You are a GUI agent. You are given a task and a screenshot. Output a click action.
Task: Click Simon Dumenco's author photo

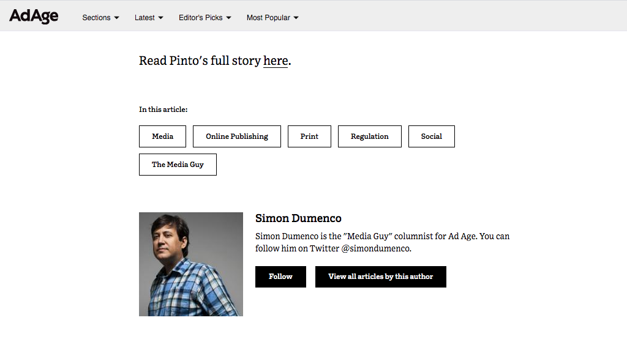191,264
